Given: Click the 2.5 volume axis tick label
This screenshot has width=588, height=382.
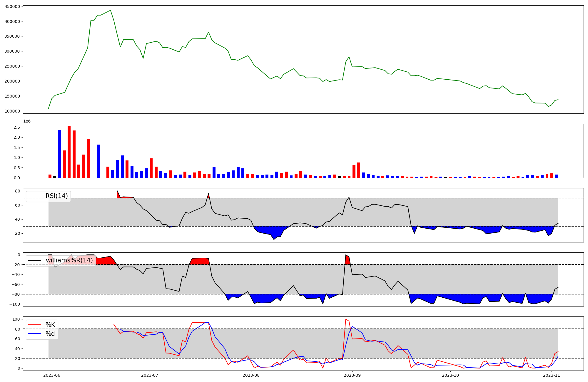Looking at the screenshot, I should click(17, 127).
